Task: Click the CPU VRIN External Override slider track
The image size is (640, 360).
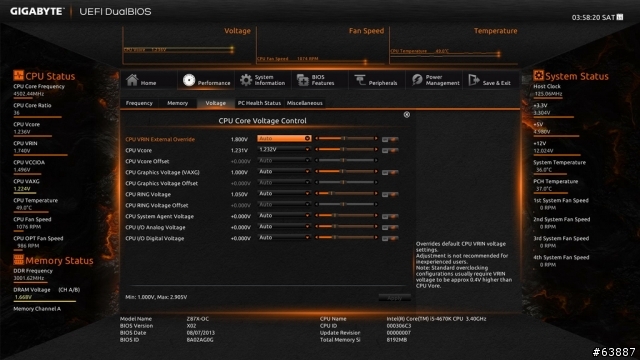Action: click(346, 138)
